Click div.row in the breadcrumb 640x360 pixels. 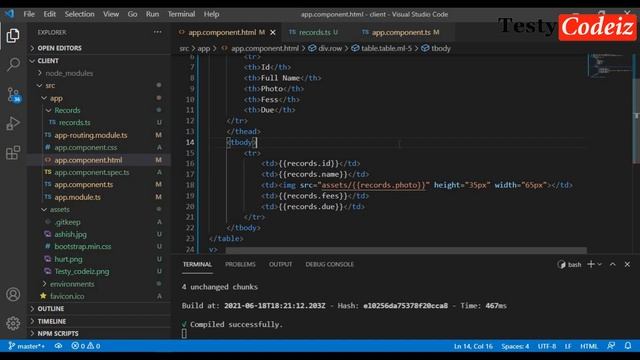(x=330, y=48)
